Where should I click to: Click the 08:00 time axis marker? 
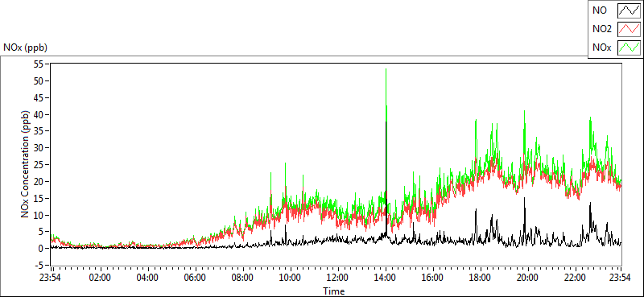click(x=242, y=278)
